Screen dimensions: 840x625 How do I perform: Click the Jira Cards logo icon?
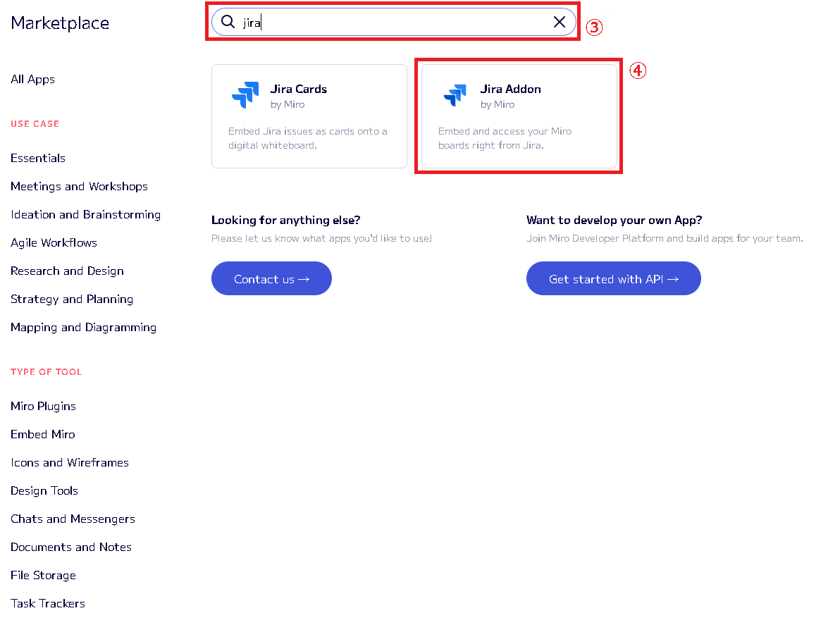(245, 95)
